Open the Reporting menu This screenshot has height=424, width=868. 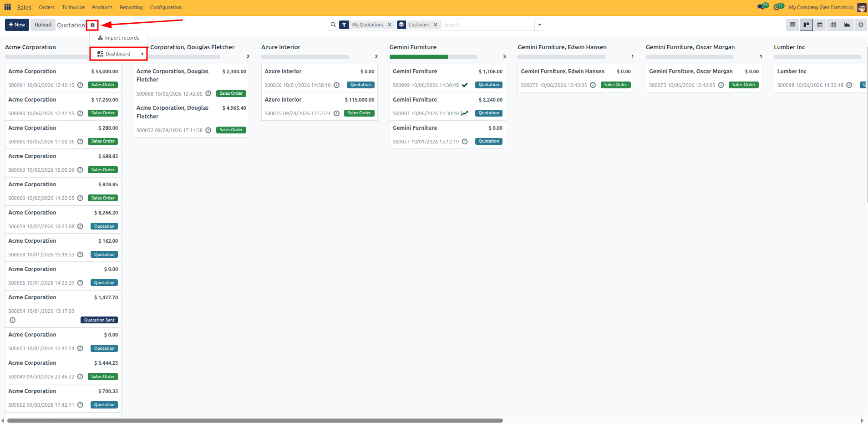coord(131,7)
